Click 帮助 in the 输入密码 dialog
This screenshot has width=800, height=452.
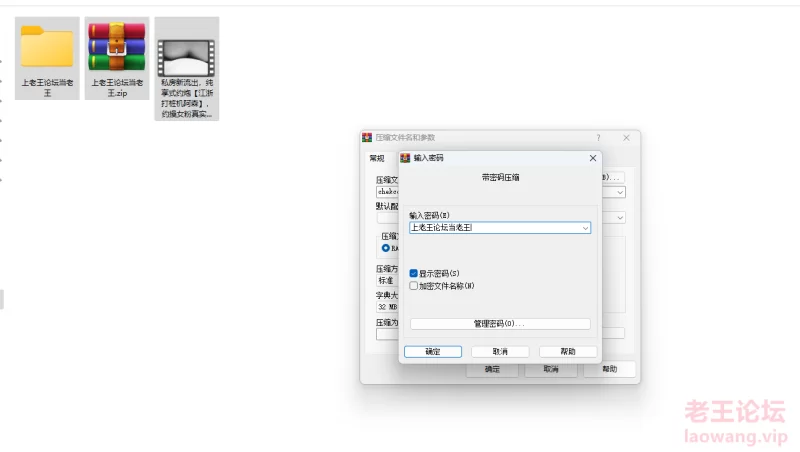(x=568, y=351)
